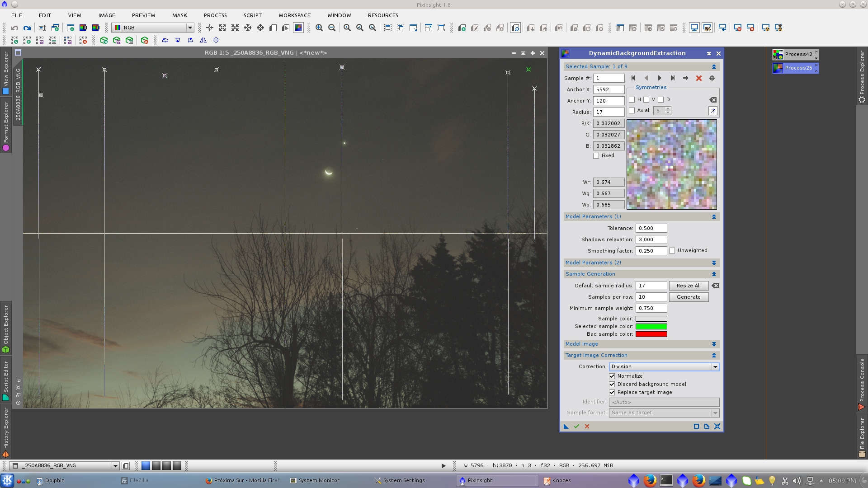Open the _250A8836_RGB_VNG view selector dropdown
Viewport: 868px width, 488px height.
[x=65, y=466]
